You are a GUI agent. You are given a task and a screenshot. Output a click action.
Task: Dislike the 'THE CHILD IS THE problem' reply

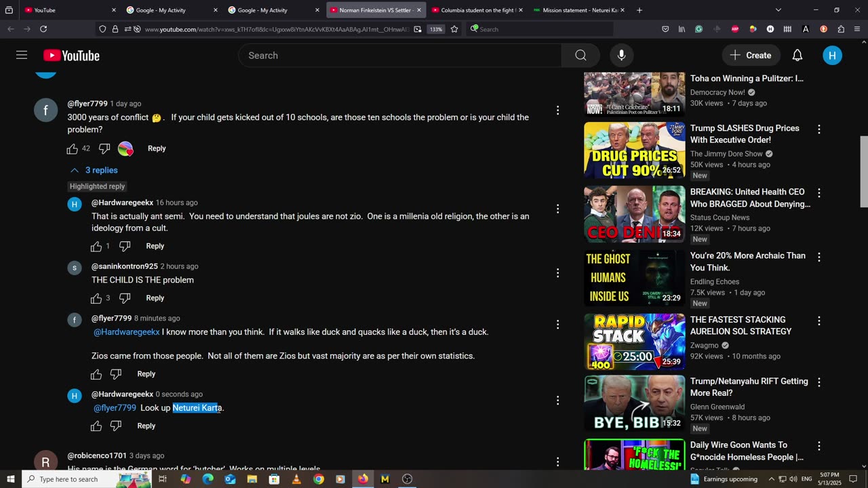pos(125,298)
